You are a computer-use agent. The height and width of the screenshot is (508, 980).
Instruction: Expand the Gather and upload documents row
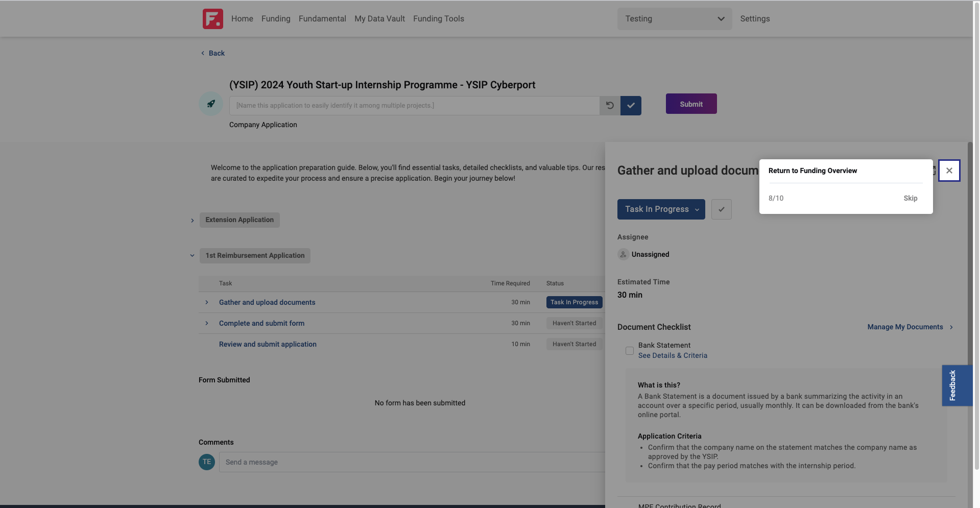[207, 302]
